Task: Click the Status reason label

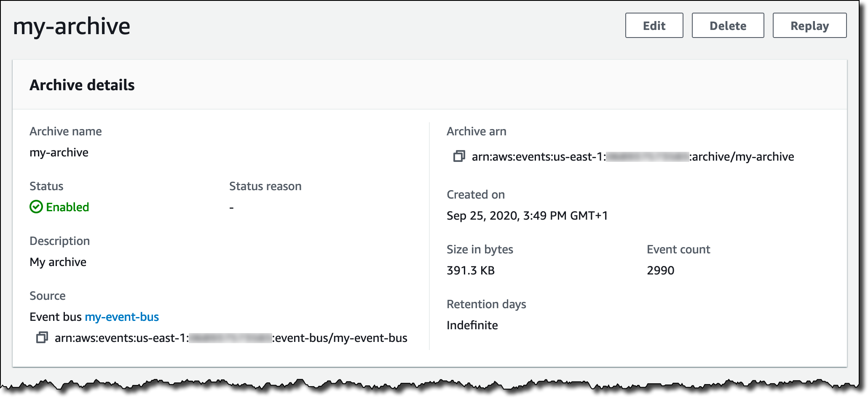Action: coord(265,186)
